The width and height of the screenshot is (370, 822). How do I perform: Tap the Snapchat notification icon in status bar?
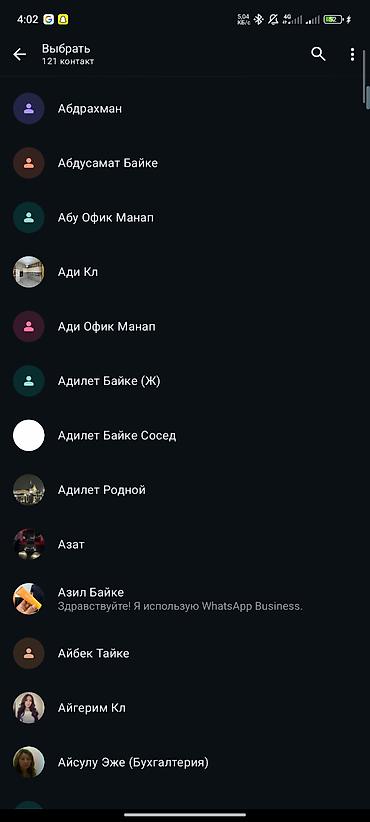[63, 19]
